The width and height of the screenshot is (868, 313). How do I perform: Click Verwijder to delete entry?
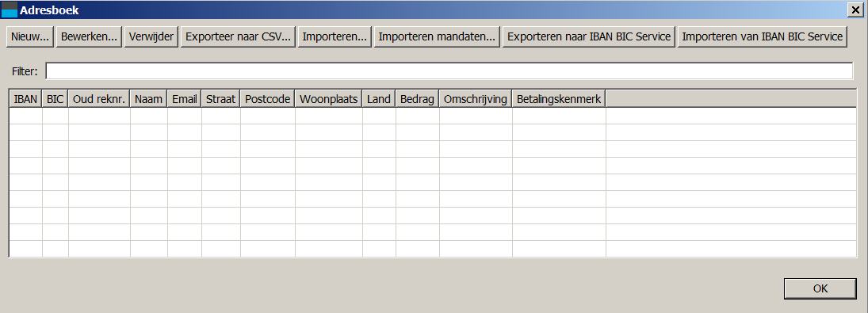tap(151, 37)
